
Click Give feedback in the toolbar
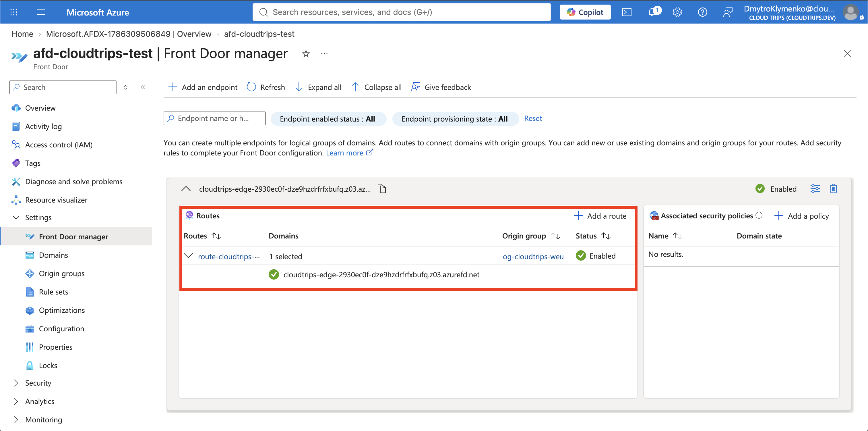pyautogui.click(x=441, y=87)
